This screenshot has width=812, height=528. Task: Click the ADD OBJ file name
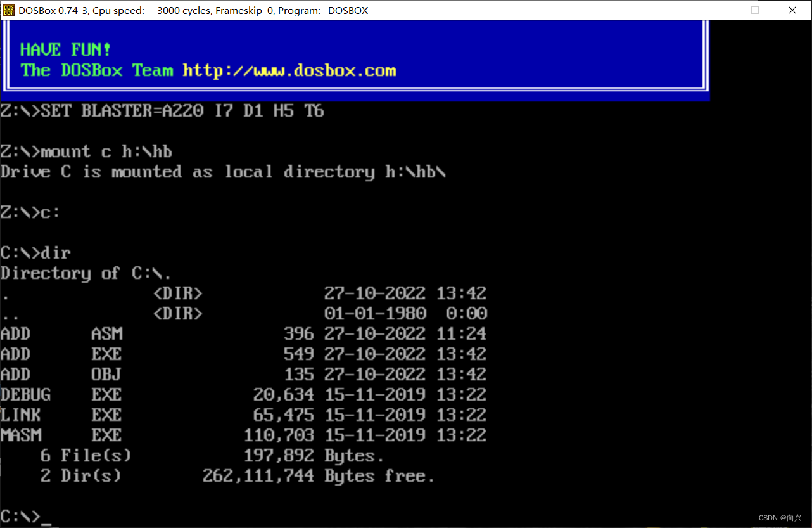coord(61,375)
